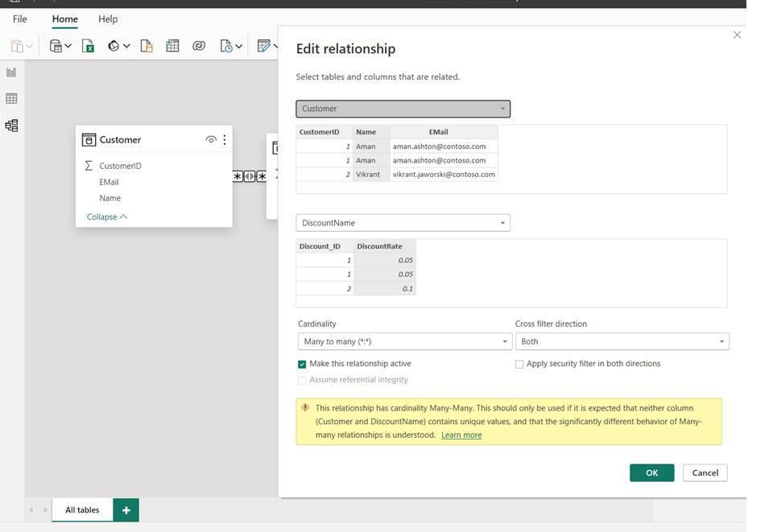The image size is (773, 532).
Task: Toggle Customer table visibility eye icon
Action: (210, 140)
